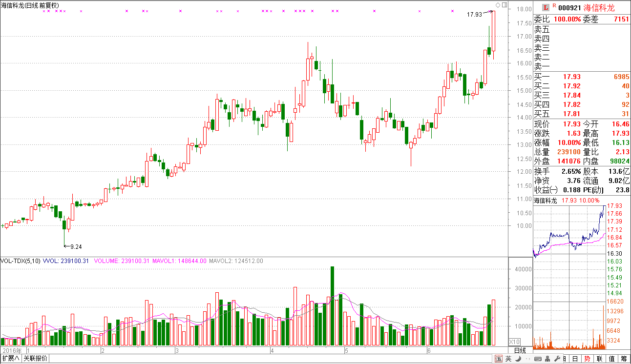
Task: Click the 日线 period label under volume axis
Action: point(520,350)
